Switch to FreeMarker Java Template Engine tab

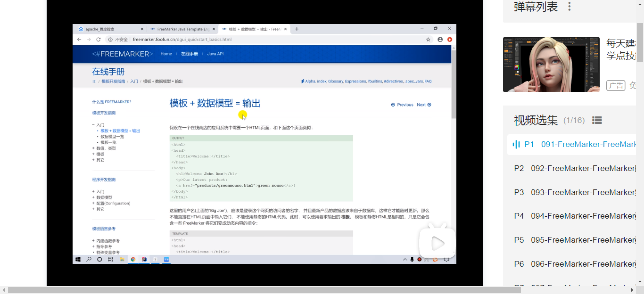tap(182, 29)
